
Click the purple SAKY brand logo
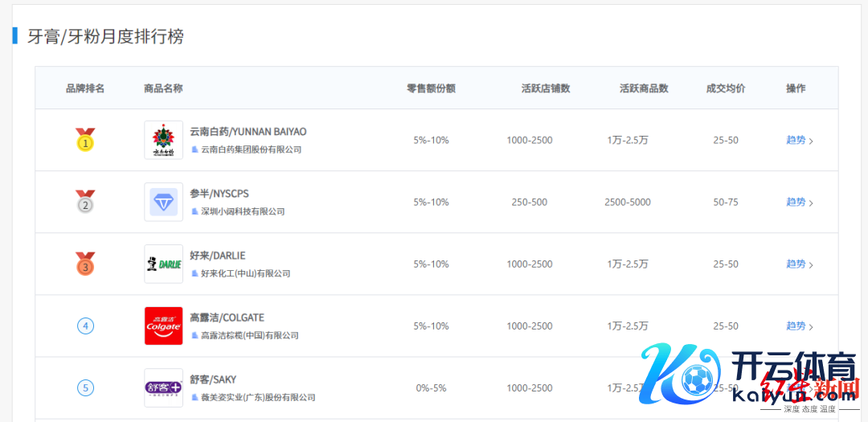[164, 387]
